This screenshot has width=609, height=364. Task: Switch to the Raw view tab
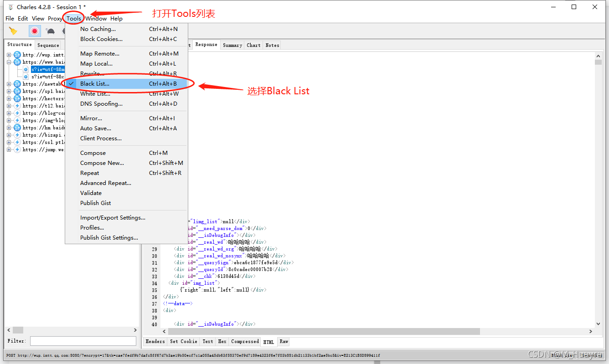tap(284, 342)
